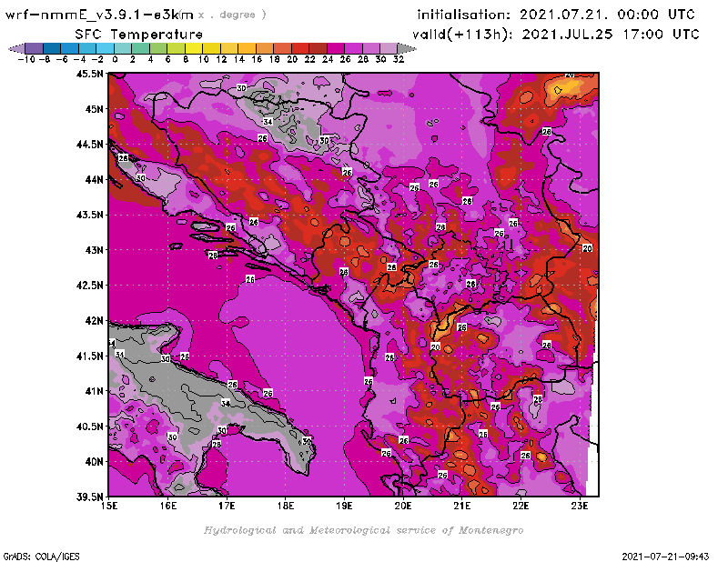Click the 41N latitude axis label
The height and width of the screenshot is (562, 728).
94,391
